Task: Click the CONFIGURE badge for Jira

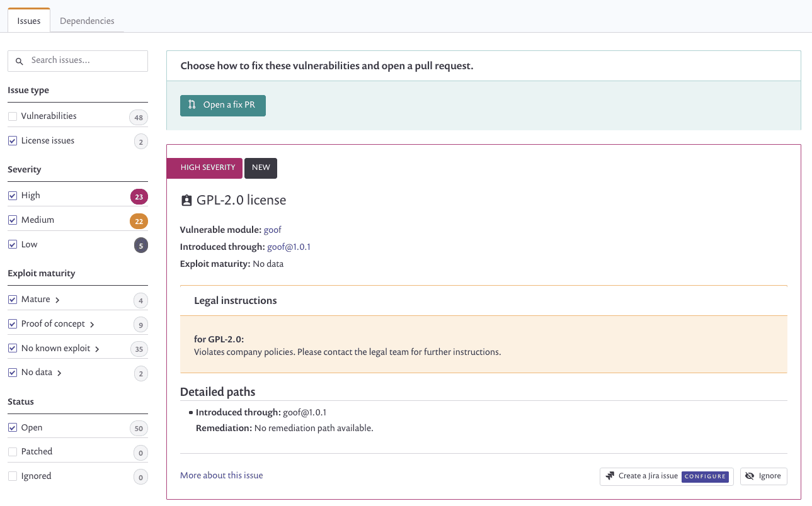Action: 705,476
